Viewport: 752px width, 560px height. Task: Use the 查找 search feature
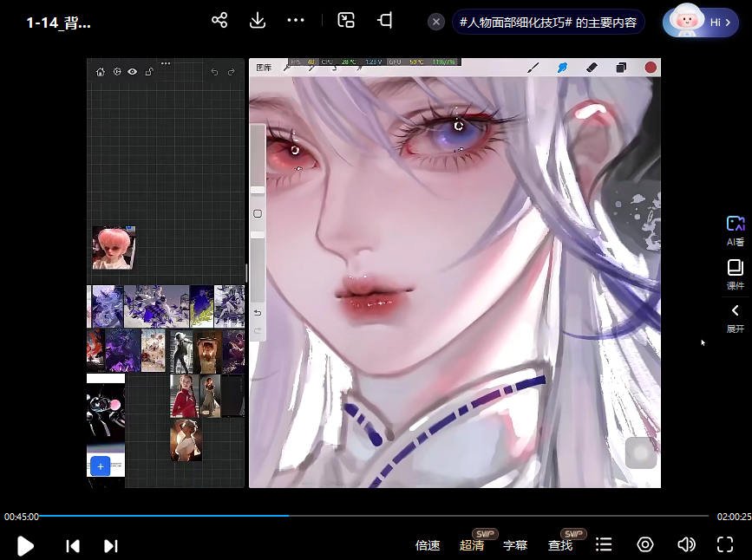(x=559, y=545)
